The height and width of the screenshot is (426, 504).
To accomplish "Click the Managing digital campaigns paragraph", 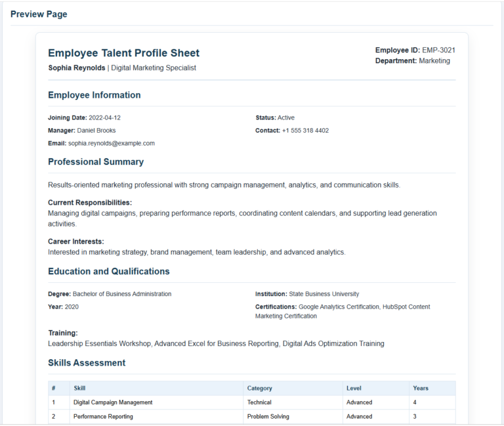I will (x=242, y=219).
